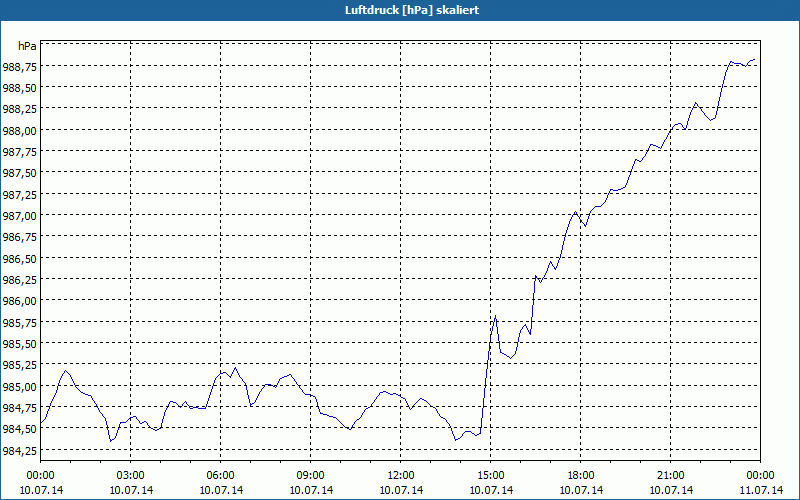Click the 988,75 y-axis label
The width and height of the screenshot is (800, 500).
[20, 66]
